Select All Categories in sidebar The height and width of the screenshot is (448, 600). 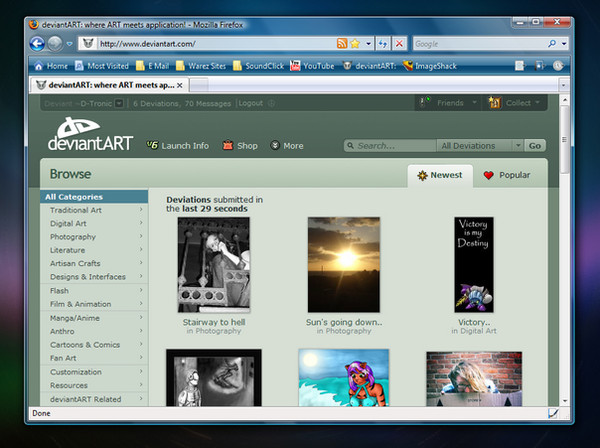[94, 197]
